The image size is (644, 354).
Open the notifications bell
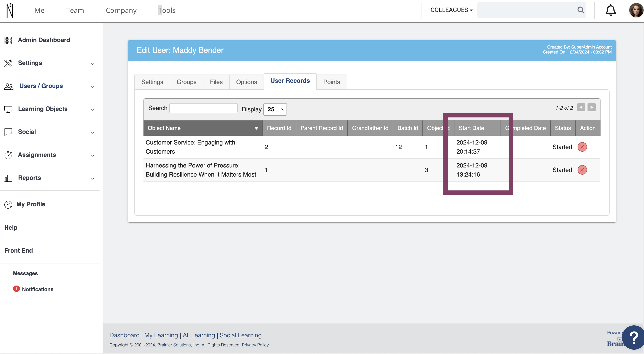(610, 10)
